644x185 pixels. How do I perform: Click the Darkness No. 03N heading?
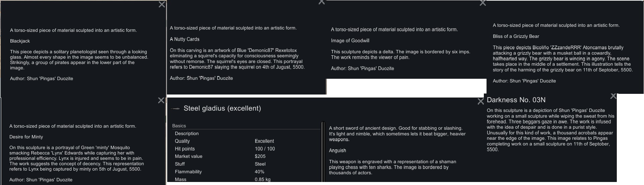[516, 100]
